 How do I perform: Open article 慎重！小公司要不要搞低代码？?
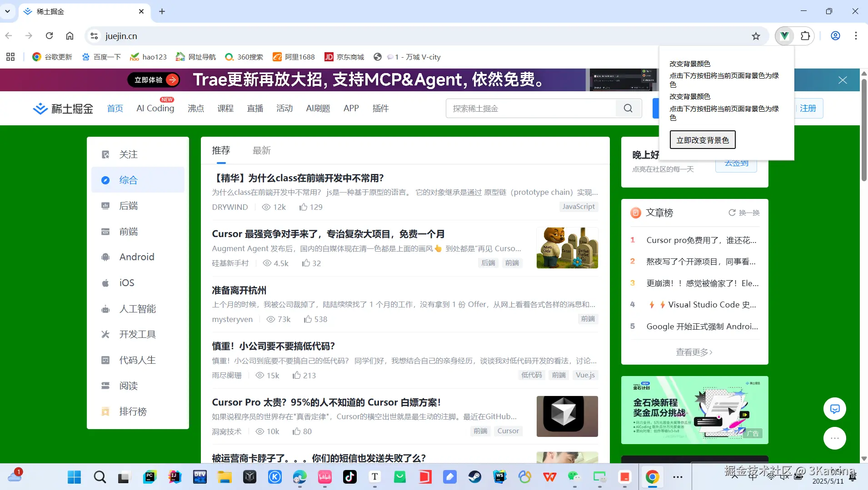point(274,346)
